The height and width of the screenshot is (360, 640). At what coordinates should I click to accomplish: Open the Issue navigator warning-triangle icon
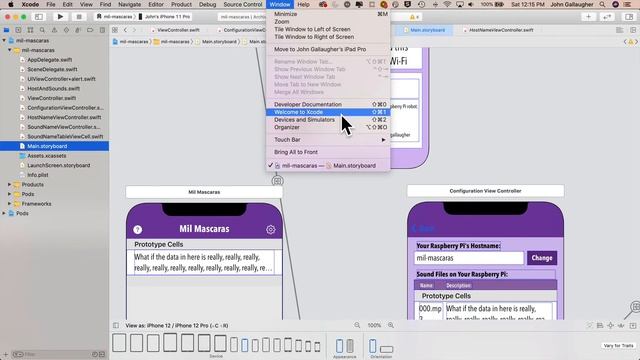[x=54, y=30]
